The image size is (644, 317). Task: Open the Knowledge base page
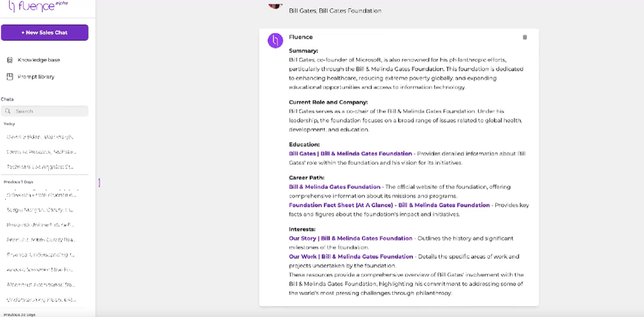tap(39, 60)
